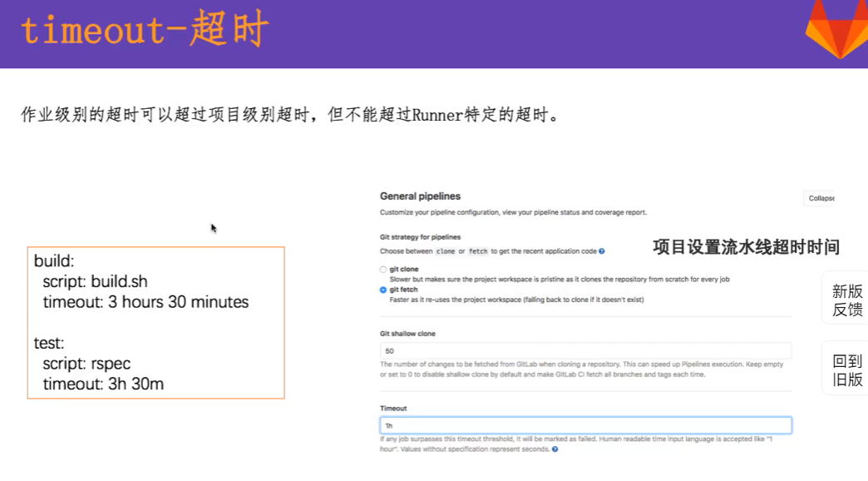Click the 'timeout: 3h 30m' line

click(x=103, y=384)
